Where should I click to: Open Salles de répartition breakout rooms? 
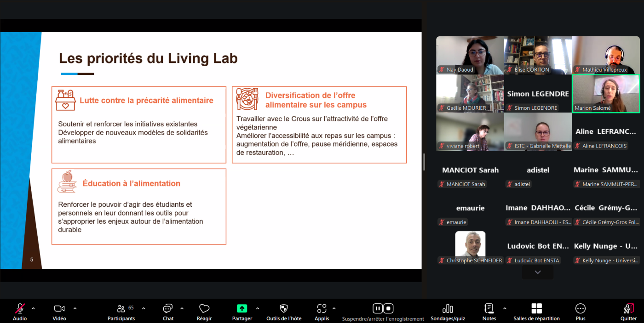[536, 309]
